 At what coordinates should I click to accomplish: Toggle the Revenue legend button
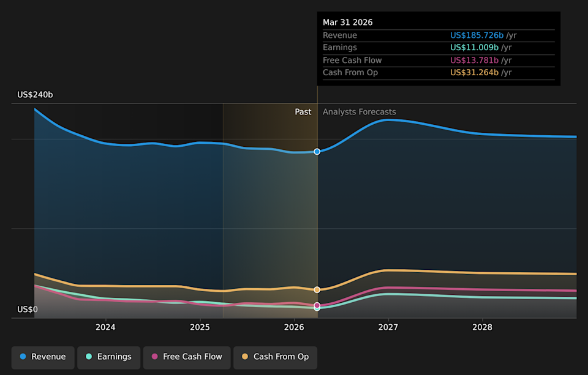pyautogui.click(x=43, y=357)
